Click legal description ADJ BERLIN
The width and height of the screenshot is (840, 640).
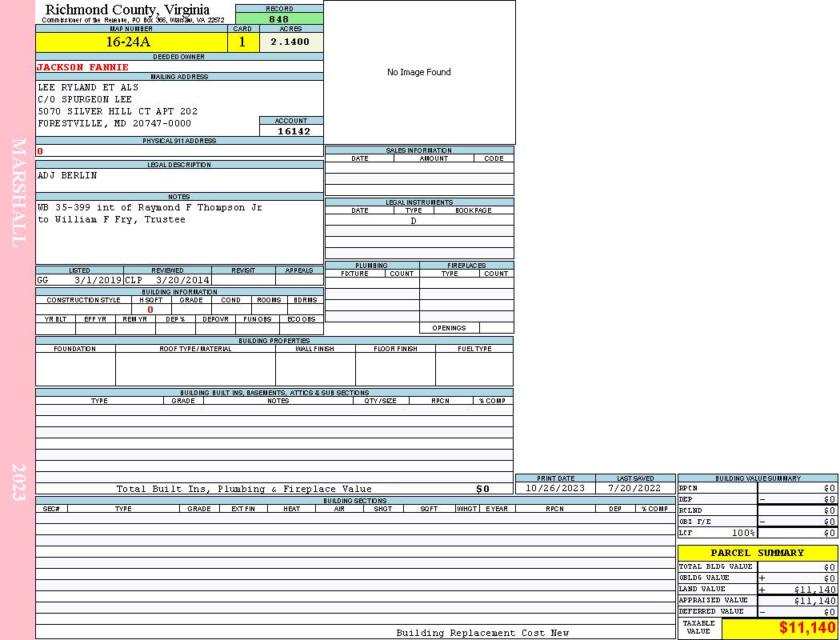coord(67,176)
